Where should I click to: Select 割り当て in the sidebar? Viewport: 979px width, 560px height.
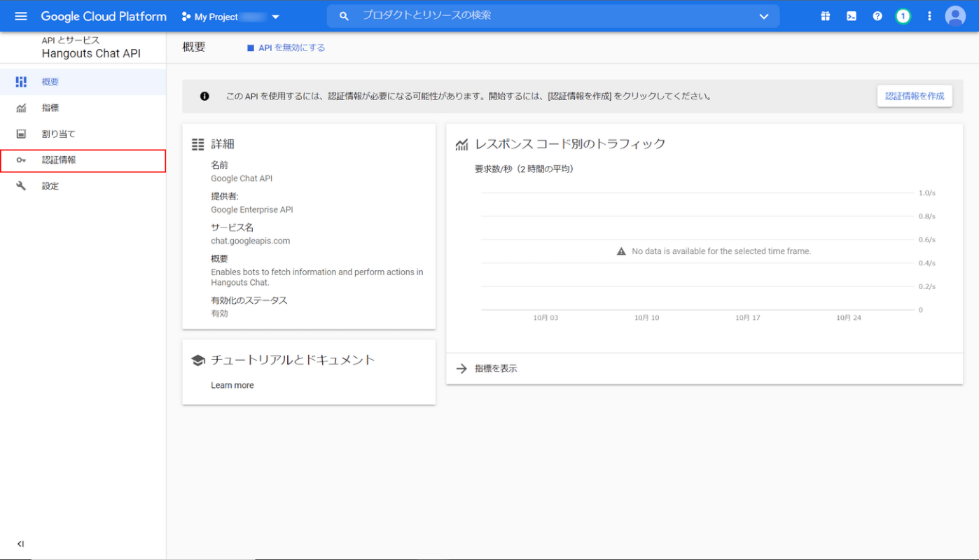point(83,134)
